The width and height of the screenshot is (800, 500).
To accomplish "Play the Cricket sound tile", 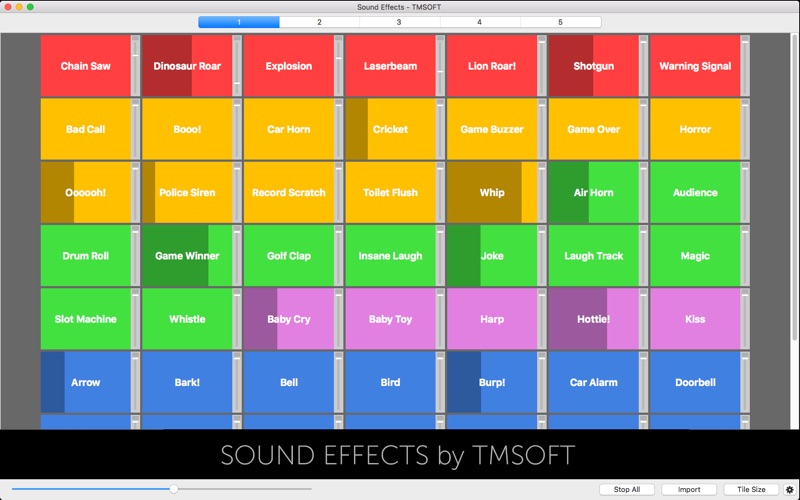I will click(390, 129).
